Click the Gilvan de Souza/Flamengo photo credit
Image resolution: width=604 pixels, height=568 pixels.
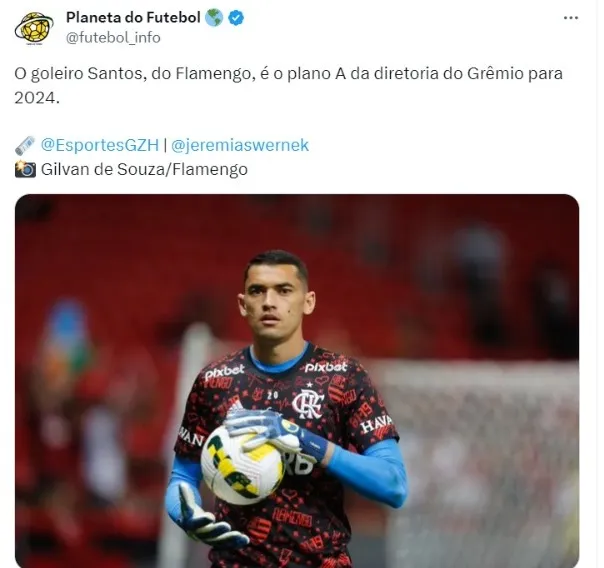click(144, 169)
